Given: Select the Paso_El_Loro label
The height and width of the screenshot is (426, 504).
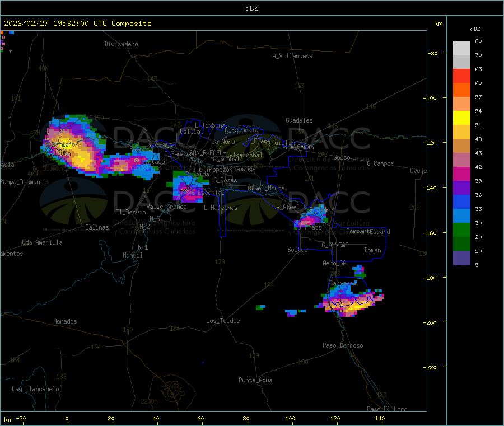Looking at the screenshot, I should [387, 409].
